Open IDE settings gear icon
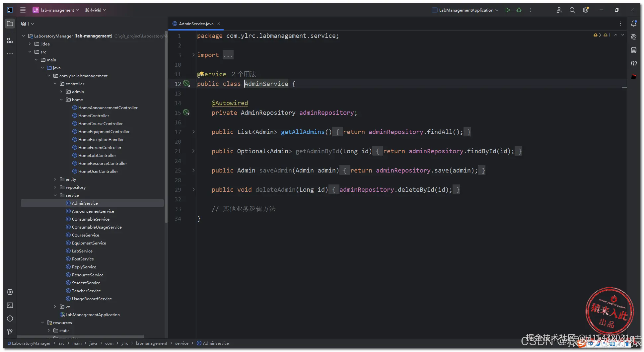Image resolution: width=644 pixels, height=352 pixels. [586, 10]
